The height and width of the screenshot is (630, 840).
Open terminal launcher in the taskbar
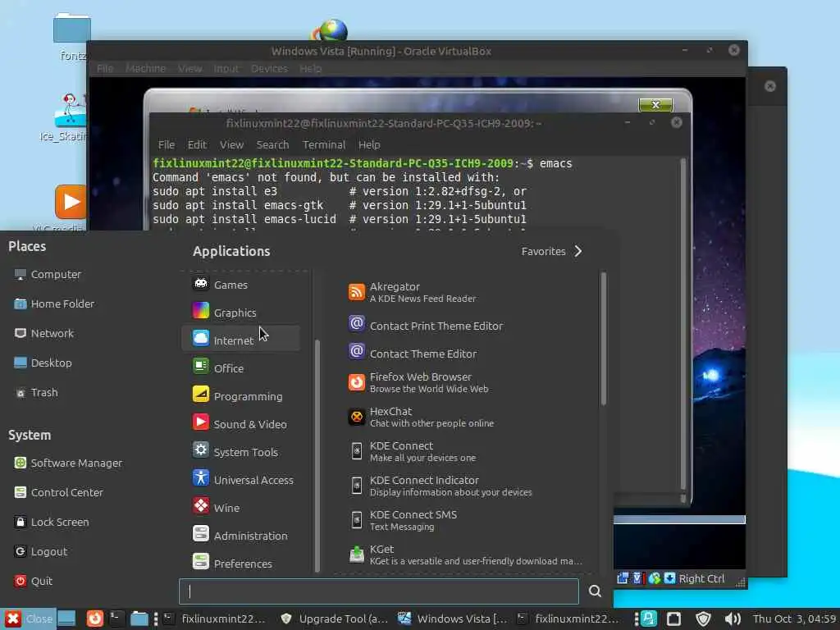[x=116, y=619]
